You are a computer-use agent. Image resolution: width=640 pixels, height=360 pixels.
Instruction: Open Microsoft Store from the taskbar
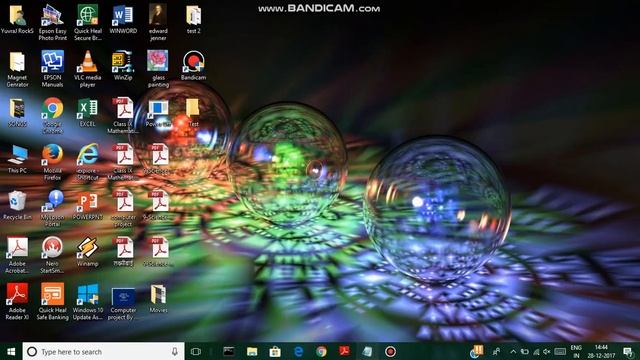[x=275, y=351]
